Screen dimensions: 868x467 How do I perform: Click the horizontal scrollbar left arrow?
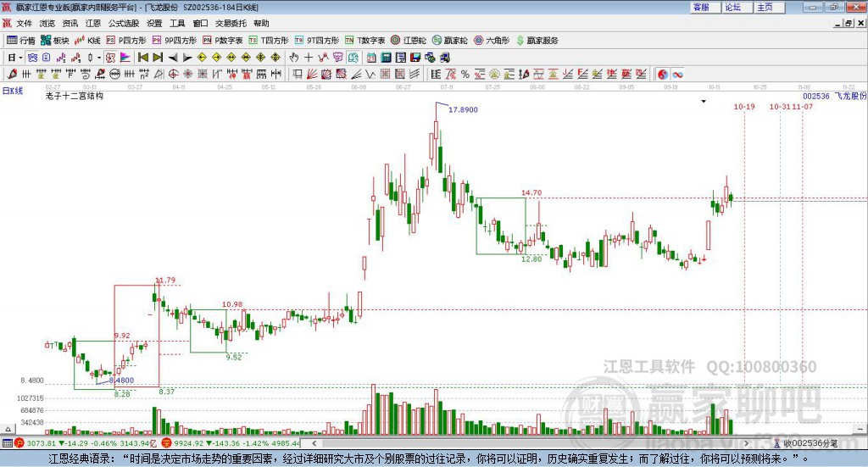314,443
